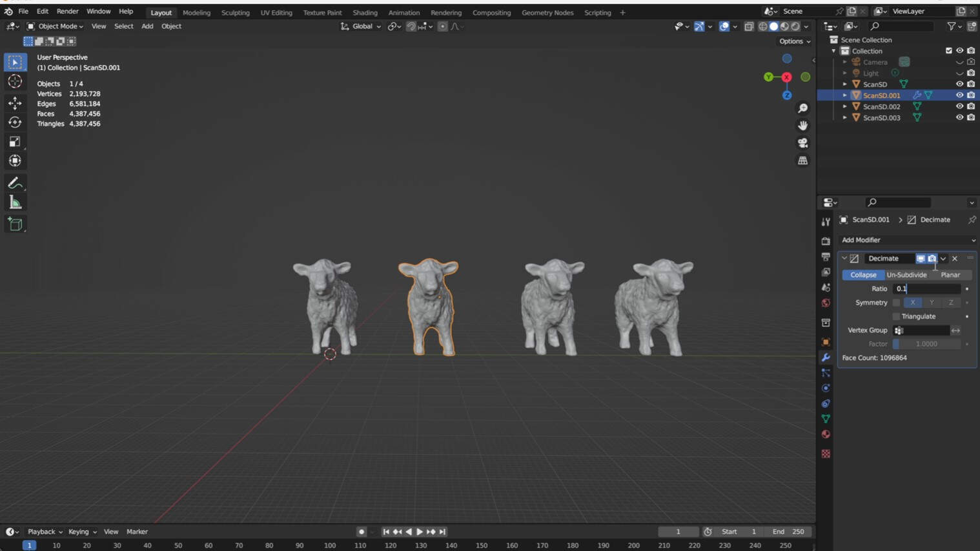The height and width of the screenshot is (551, 980).
Task: Select the Annotate tool
Action: tap(15, 183)
